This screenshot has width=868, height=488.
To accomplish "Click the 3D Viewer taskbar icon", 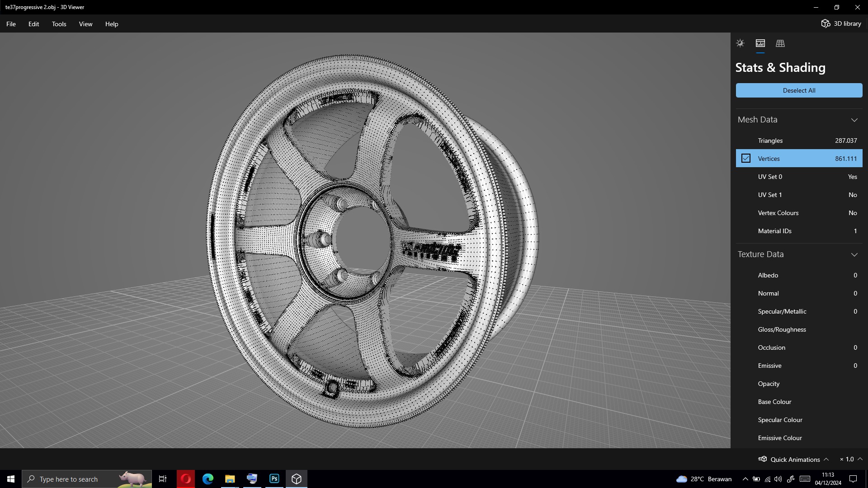I will [x=297, y=479].
